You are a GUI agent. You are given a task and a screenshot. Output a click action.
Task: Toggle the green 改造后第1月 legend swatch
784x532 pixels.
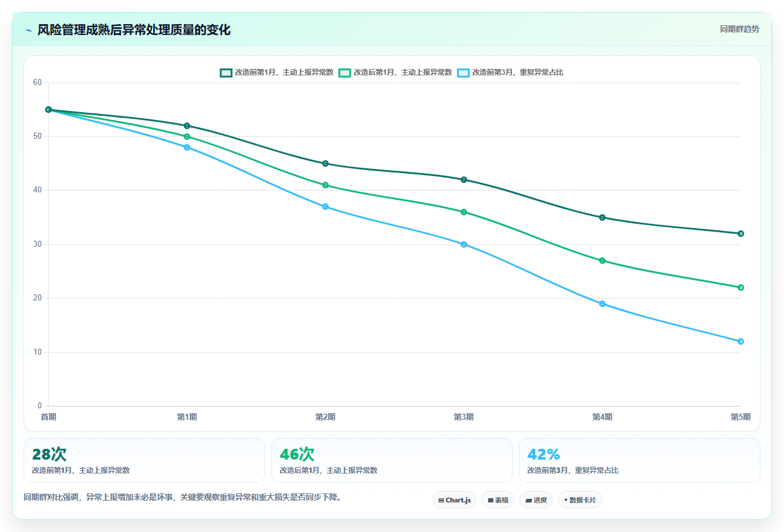click(x=344, y=72)
